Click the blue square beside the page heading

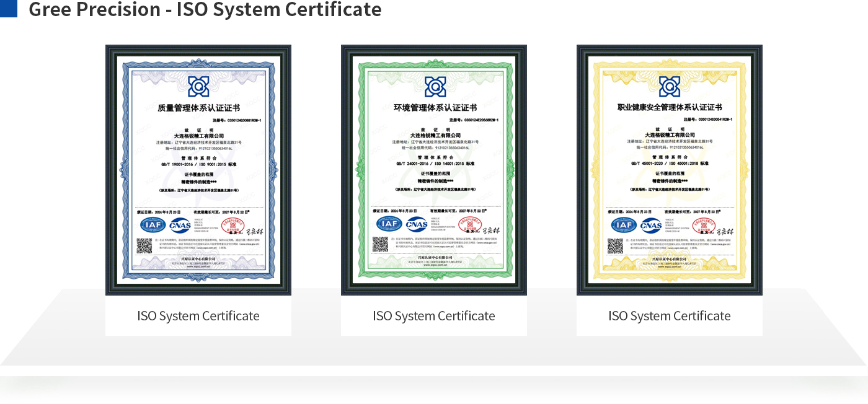[9, 9]
